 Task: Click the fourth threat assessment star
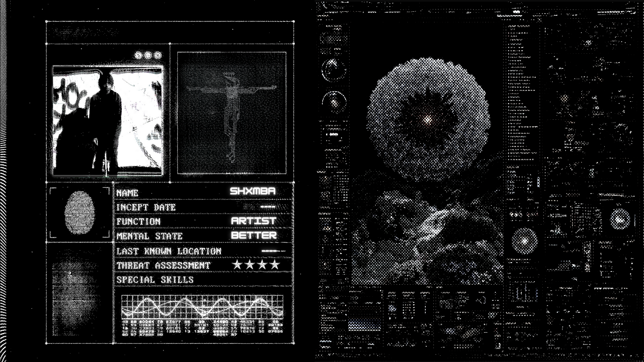(275, 265)
